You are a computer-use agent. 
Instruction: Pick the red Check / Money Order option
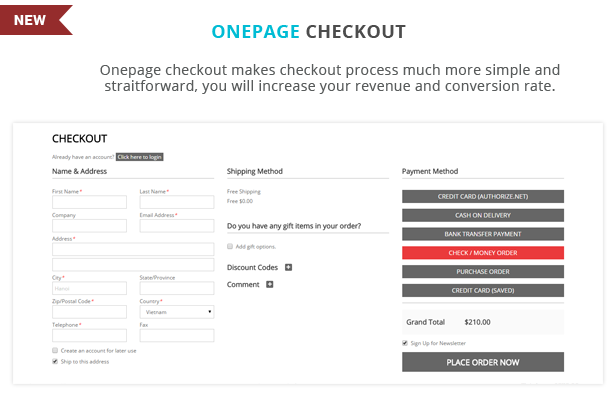483,253
